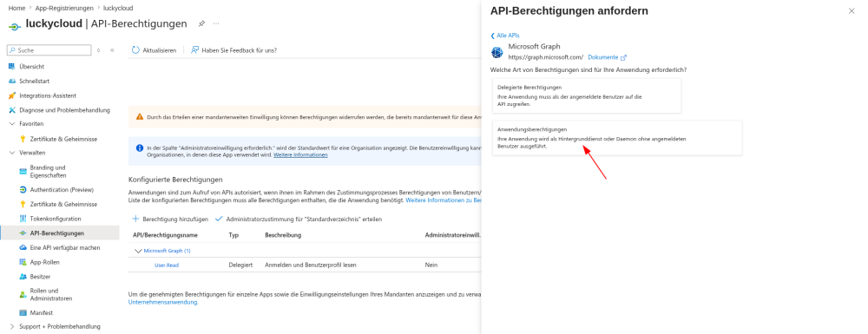Click the Suche input field
Screen dimensions: 868x334
point(49,50)
